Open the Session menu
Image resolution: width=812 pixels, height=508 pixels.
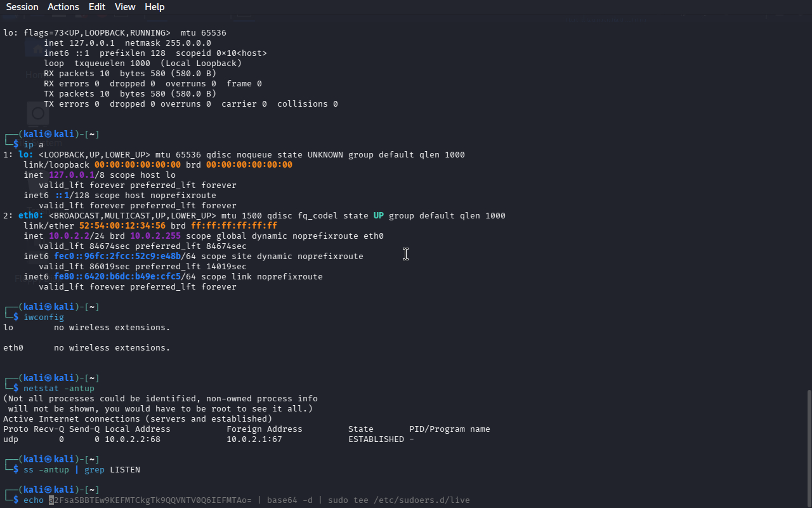point(22,7)
